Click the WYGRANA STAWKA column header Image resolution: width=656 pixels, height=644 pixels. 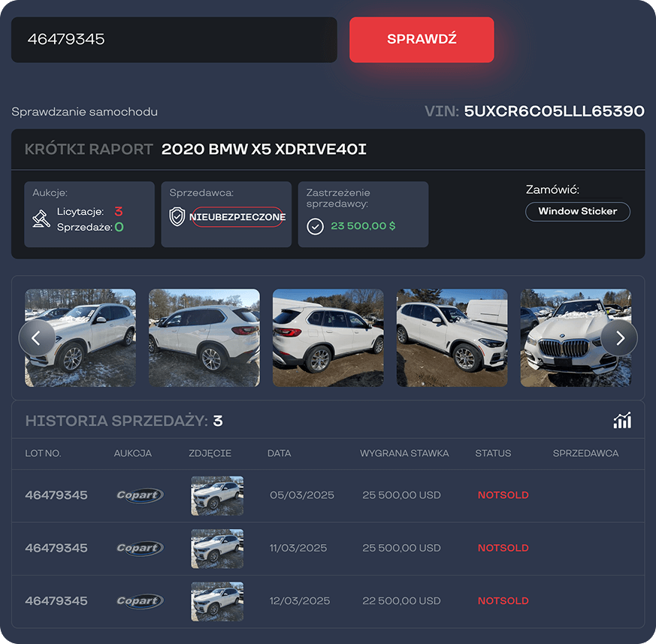point(404,453)
